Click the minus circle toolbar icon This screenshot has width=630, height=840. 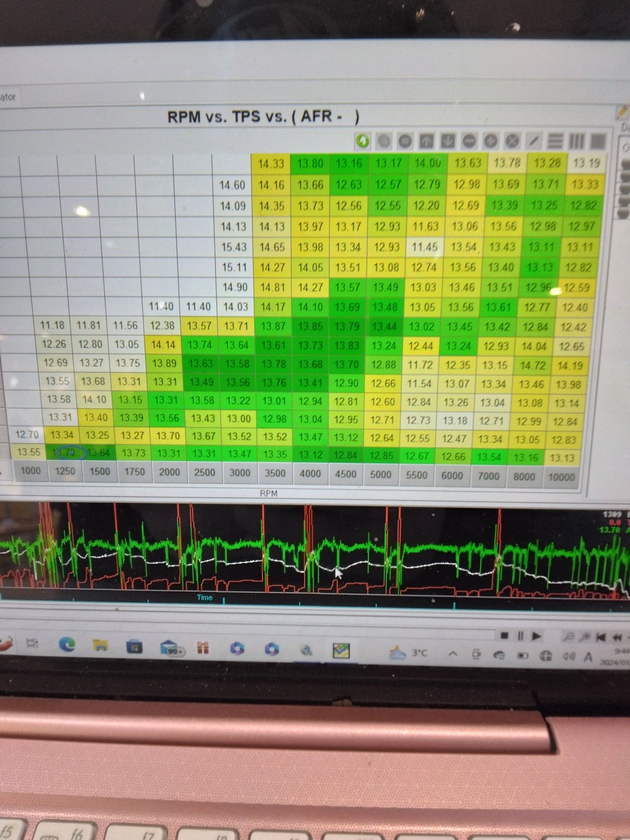pos(469,141)
